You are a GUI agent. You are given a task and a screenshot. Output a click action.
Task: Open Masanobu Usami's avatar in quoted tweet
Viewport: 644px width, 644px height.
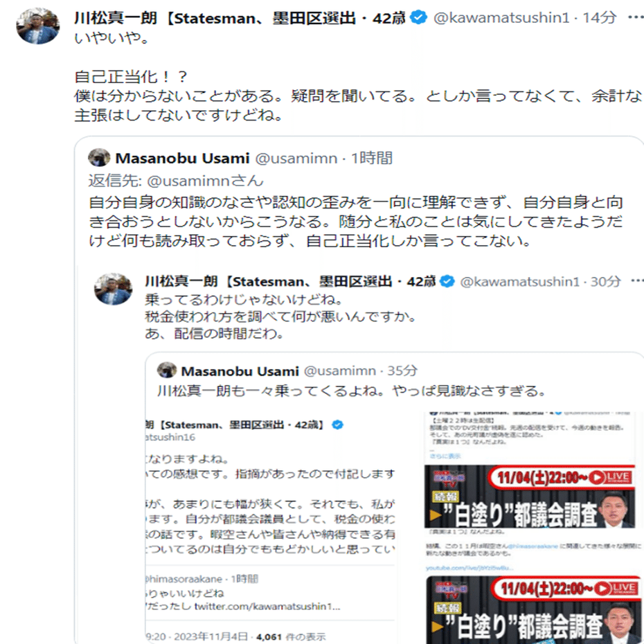(100, 158)
